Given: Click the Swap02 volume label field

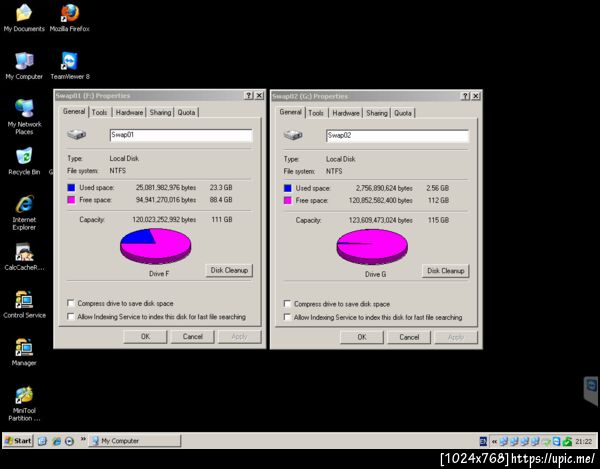Looking at the screenshot, I should coord(398,136).
